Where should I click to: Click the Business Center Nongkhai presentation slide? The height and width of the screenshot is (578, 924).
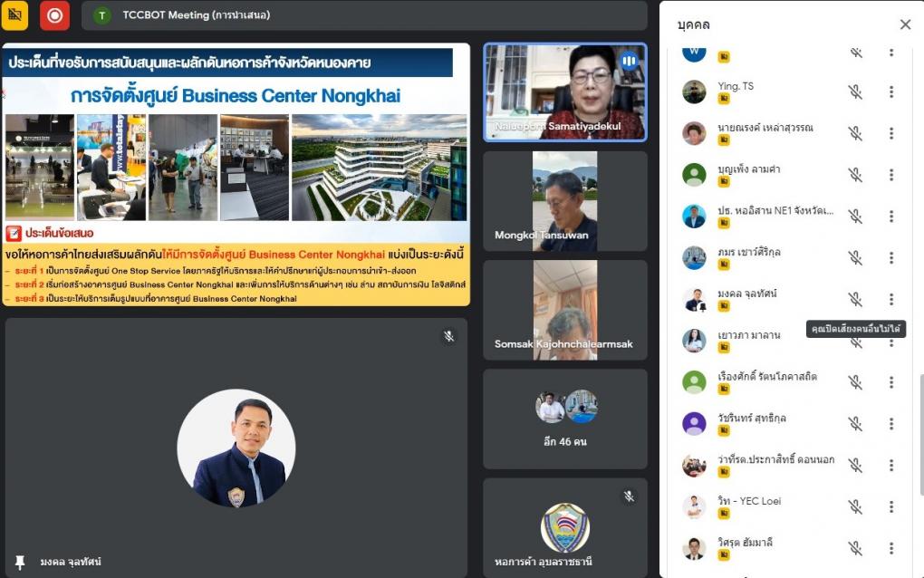[x=236, y=175]
